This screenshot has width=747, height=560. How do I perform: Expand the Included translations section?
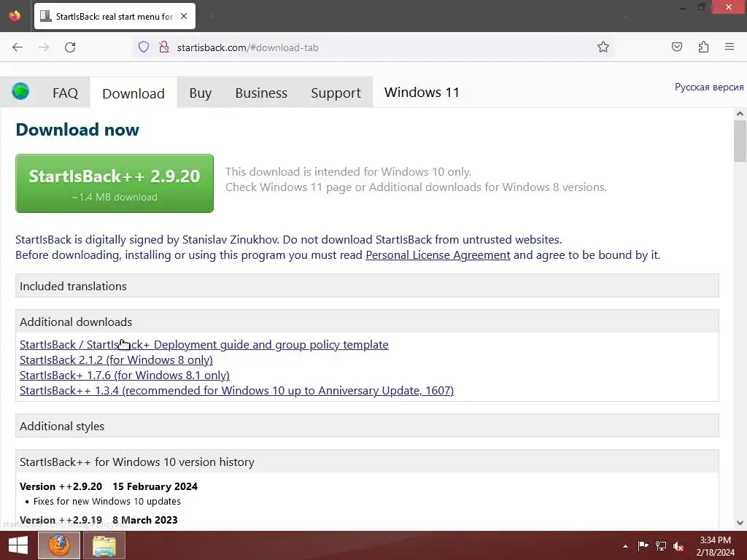(367, 286)
